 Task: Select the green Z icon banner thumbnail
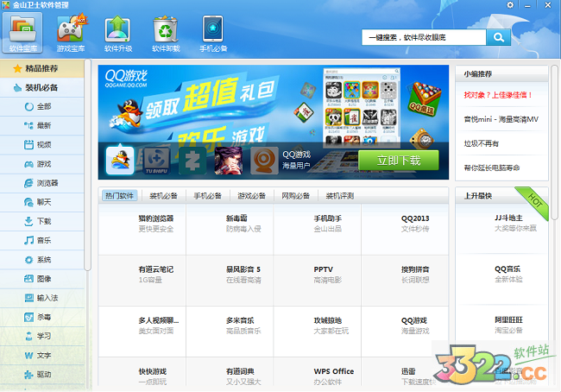[x=192, y=161]
